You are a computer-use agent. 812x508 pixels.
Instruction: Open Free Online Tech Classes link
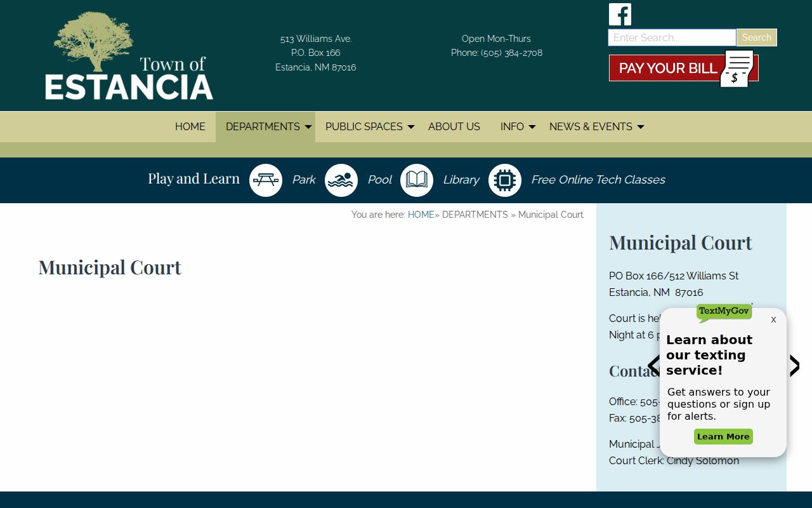coord(598,180)
